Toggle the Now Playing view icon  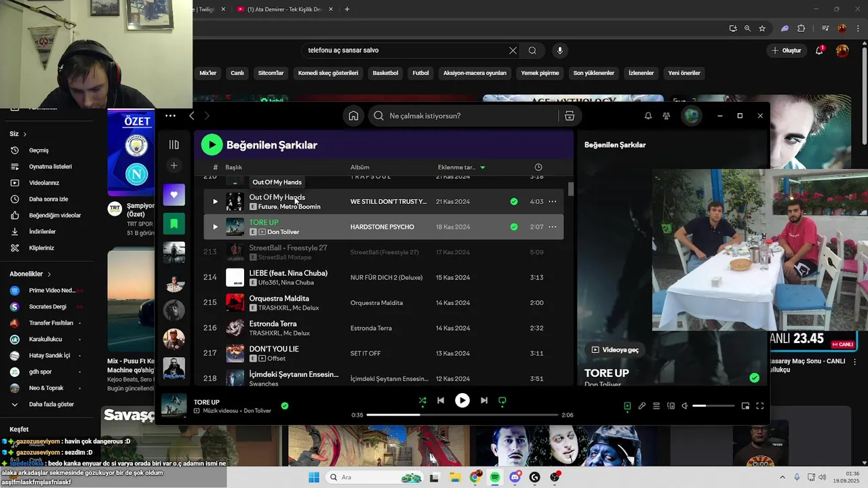point(627,406)
